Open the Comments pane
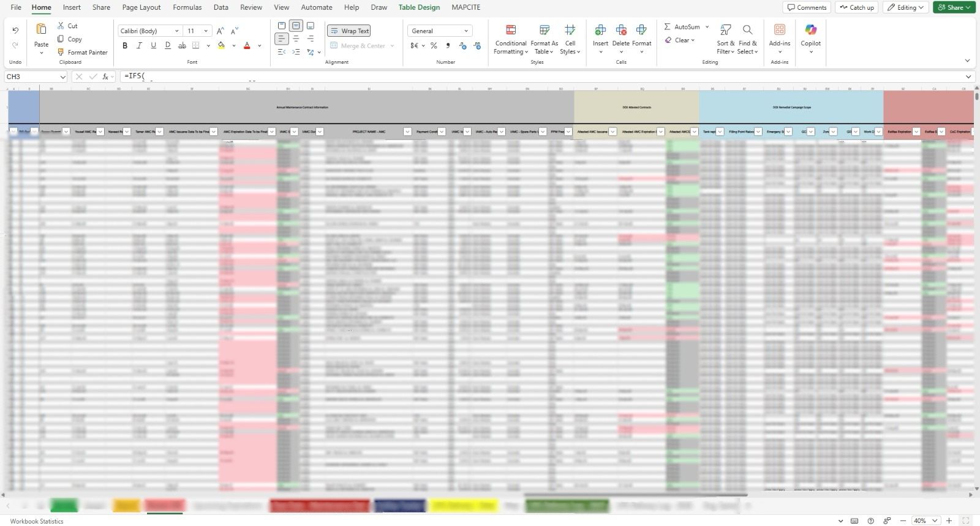 click(x=807, y=7)
